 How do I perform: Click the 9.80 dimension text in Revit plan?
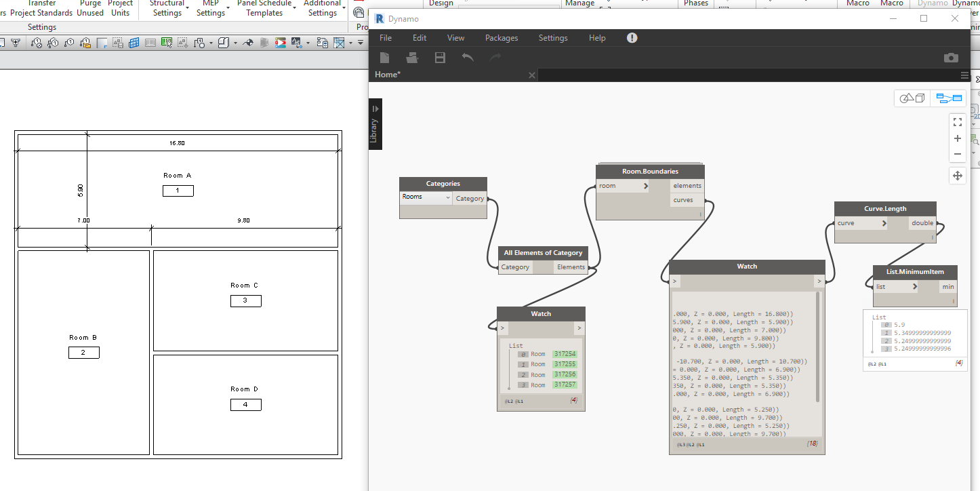[x=243, y=220]
